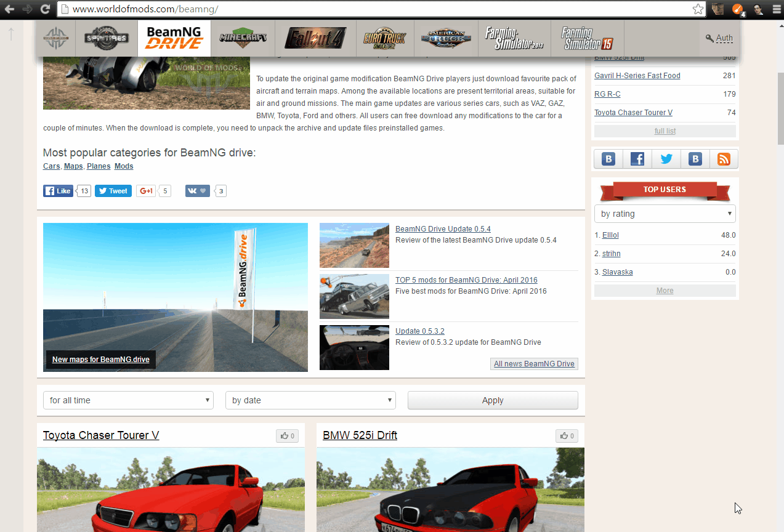Image resolution: width=784 pixels, height=532 pixels.
Task: Open the 'Update 0.5.3.2' news link
Action: [x=420, y=331]
